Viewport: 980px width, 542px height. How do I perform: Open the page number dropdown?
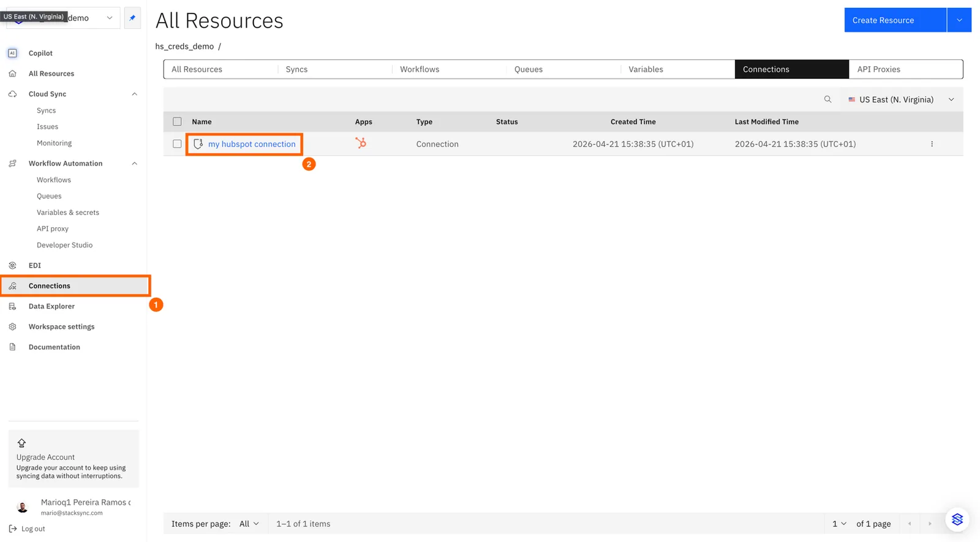coord(839,524)
